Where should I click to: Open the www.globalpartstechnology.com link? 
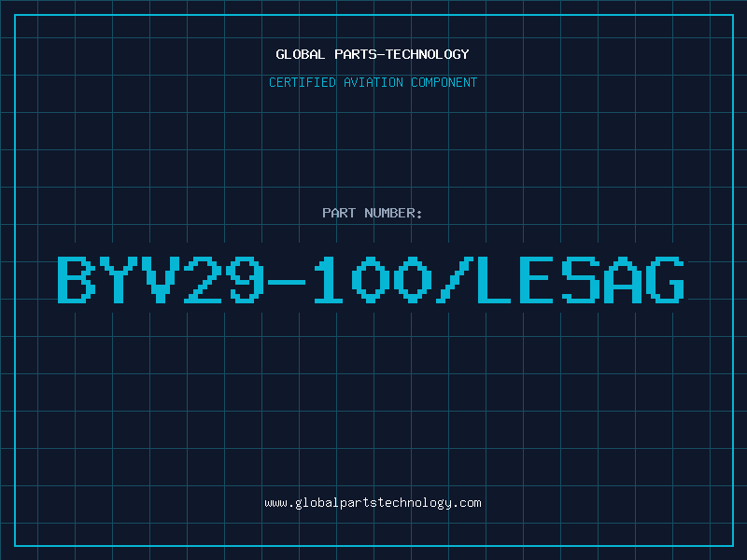(x=373, y=503)
